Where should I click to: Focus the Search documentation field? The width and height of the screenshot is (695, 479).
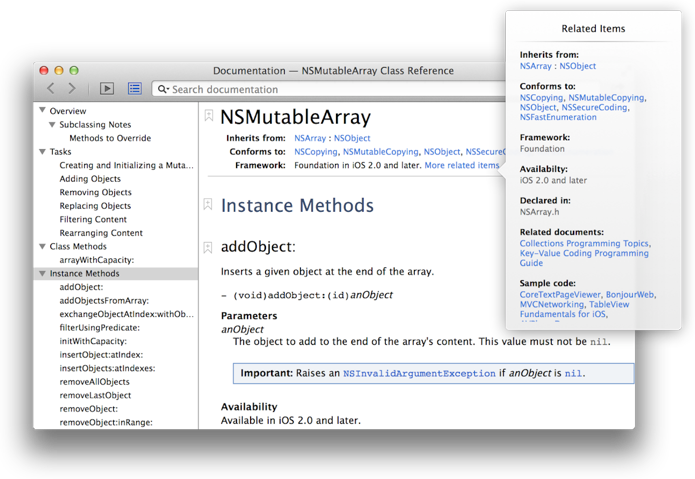[330, 89]
